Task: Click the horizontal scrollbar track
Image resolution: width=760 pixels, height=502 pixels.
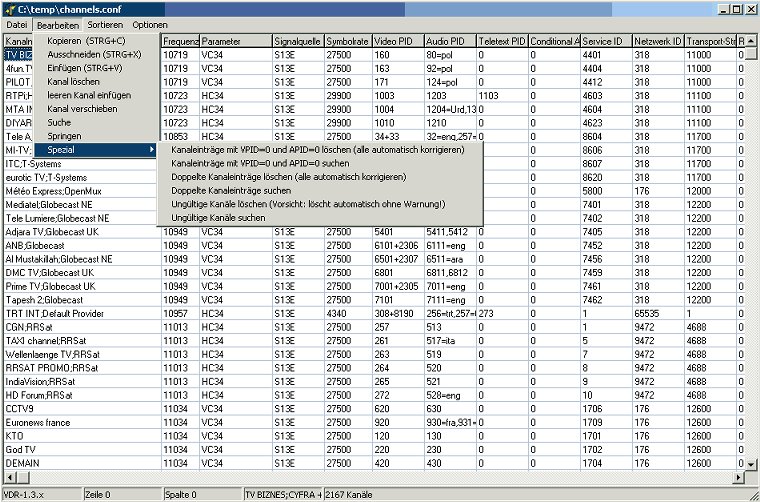Action: pyautogui.click(x=400, y=478)
